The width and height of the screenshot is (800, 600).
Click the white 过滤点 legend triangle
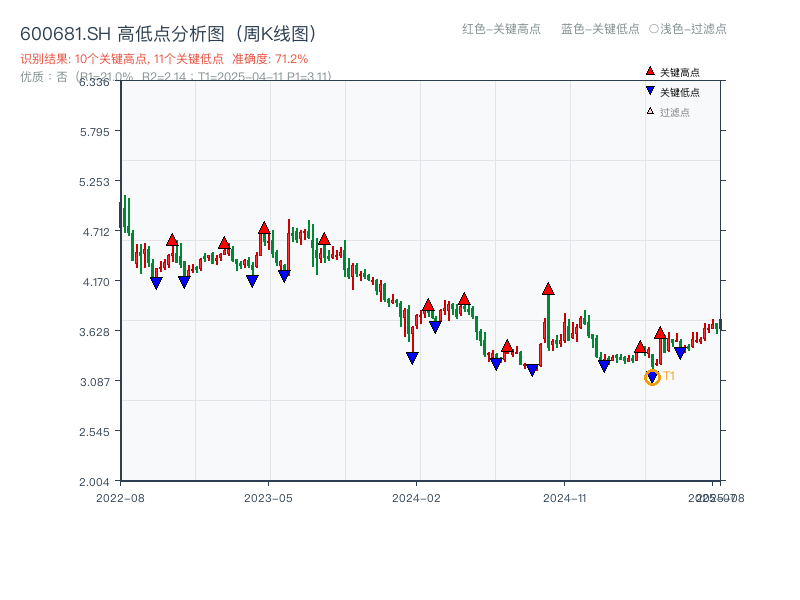click(650, 111)
